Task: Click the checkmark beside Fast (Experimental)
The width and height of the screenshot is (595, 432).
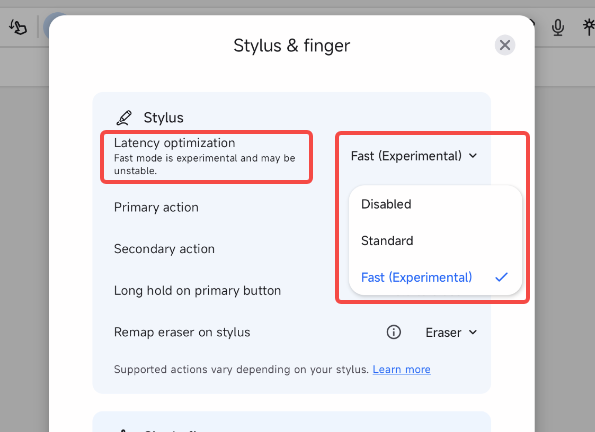Action: (501, 277)
